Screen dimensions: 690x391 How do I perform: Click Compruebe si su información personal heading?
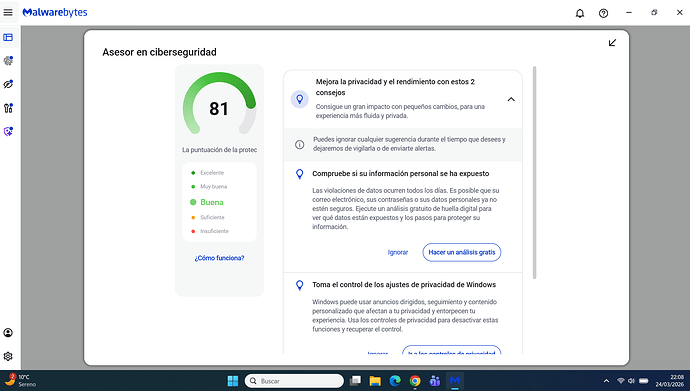click(x=400, y=174)
